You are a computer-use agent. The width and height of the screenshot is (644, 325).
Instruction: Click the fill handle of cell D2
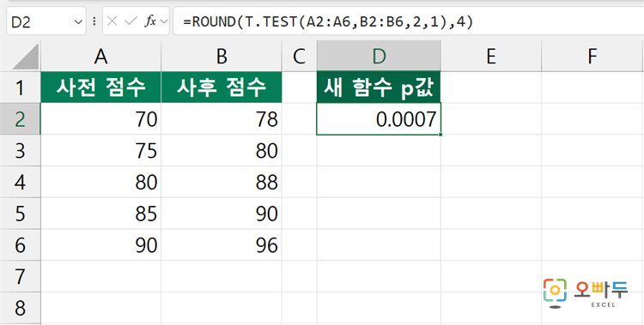(440, 134)
